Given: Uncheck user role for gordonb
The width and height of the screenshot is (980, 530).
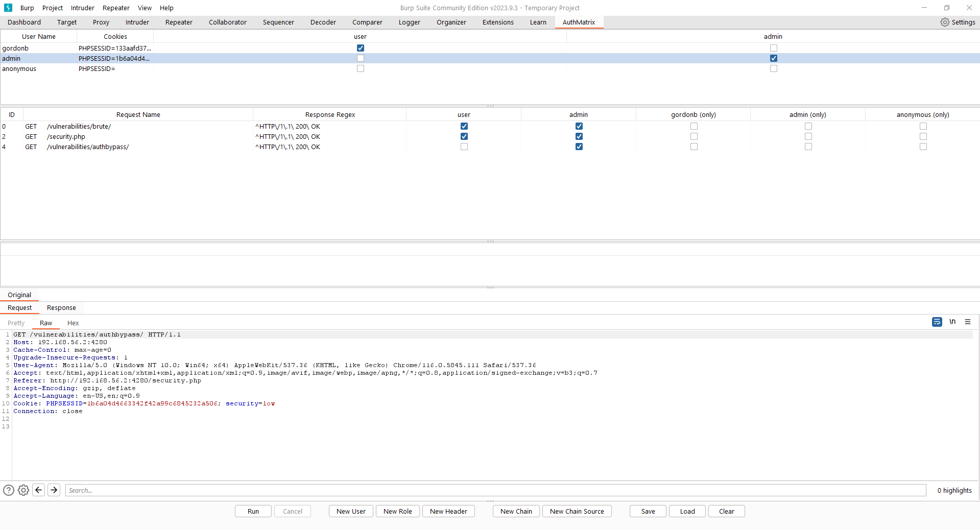Looking at the screenshot, I should click(361, 48).
